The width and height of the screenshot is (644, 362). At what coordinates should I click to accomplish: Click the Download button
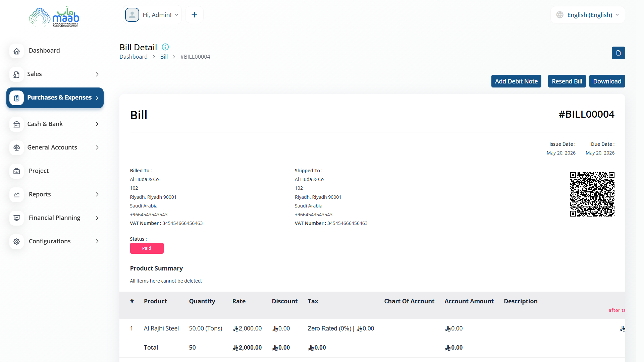tap(607, 81)
